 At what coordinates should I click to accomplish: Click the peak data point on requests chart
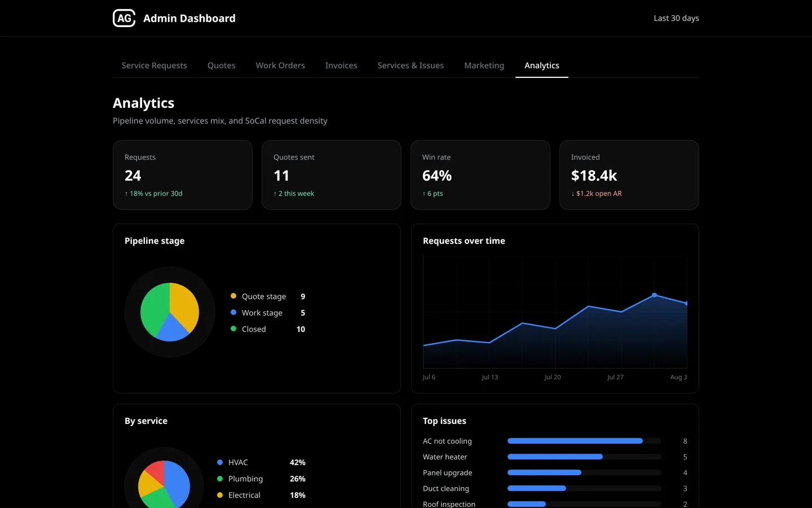pos(654,295)
